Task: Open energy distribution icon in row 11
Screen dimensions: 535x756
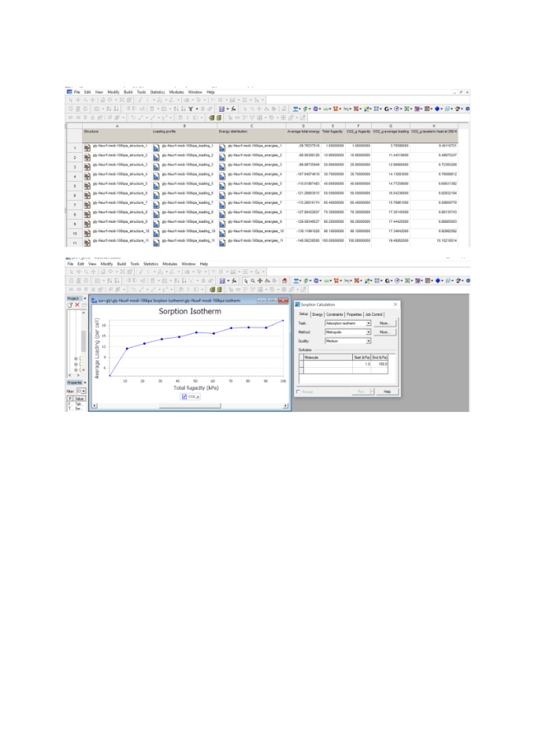Action: 222,243
